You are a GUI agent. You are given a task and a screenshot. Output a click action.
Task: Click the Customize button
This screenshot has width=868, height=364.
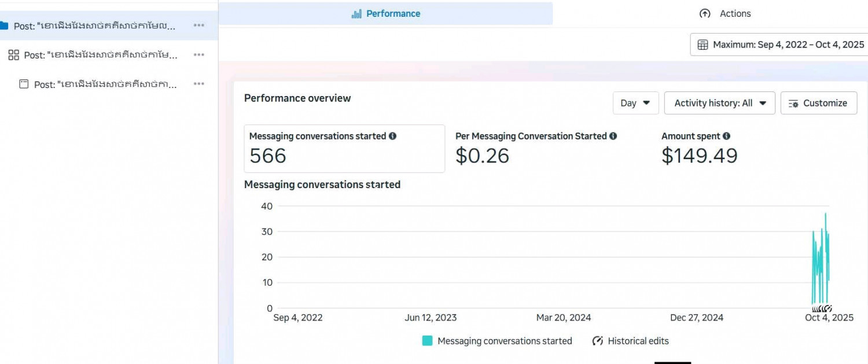(x=818, y=103)
